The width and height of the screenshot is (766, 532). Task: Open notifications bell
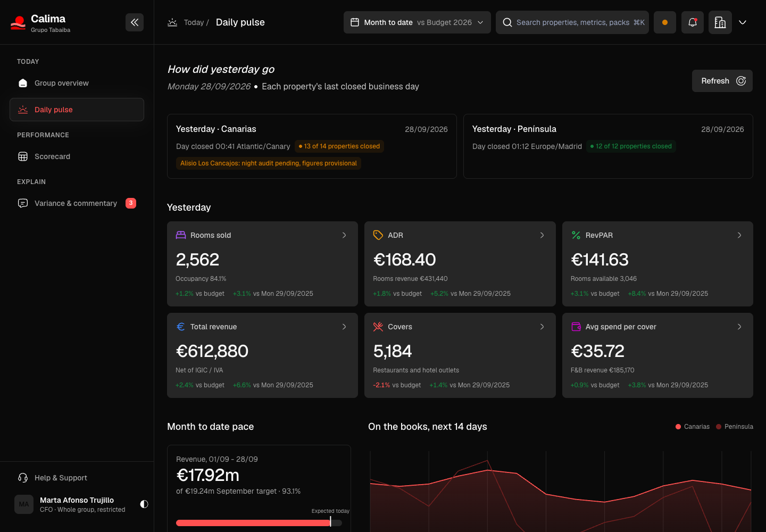[693, 22]
